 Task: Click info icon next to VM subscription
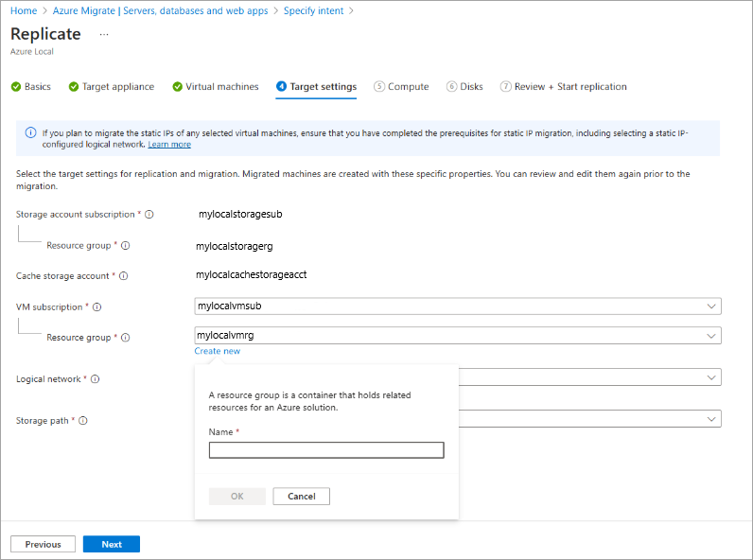(x=97, y=307)
